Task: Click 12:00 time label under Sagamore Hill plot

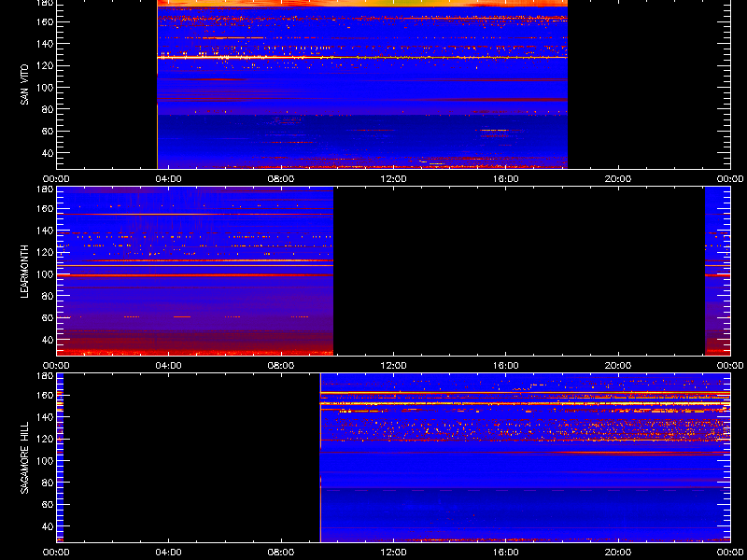Action: point(393,553)
